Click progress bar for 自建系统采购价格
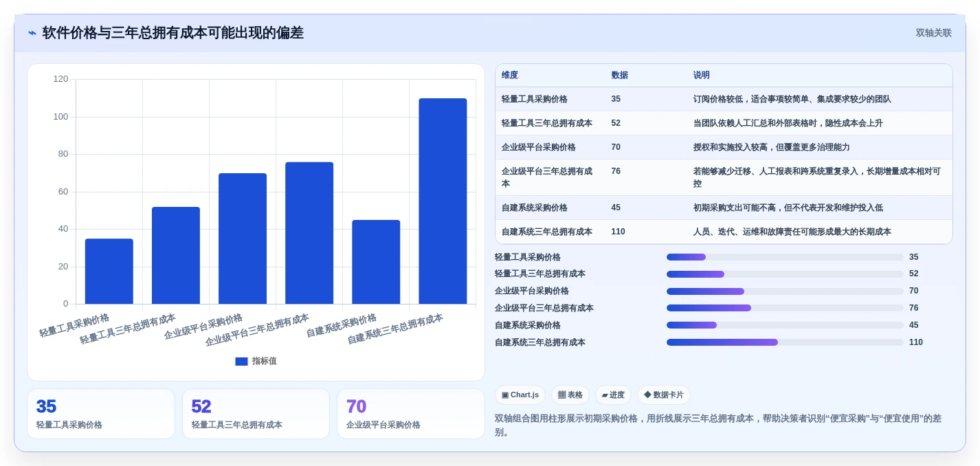The width and height of the screenshot is (980, 466). point(785,325)
